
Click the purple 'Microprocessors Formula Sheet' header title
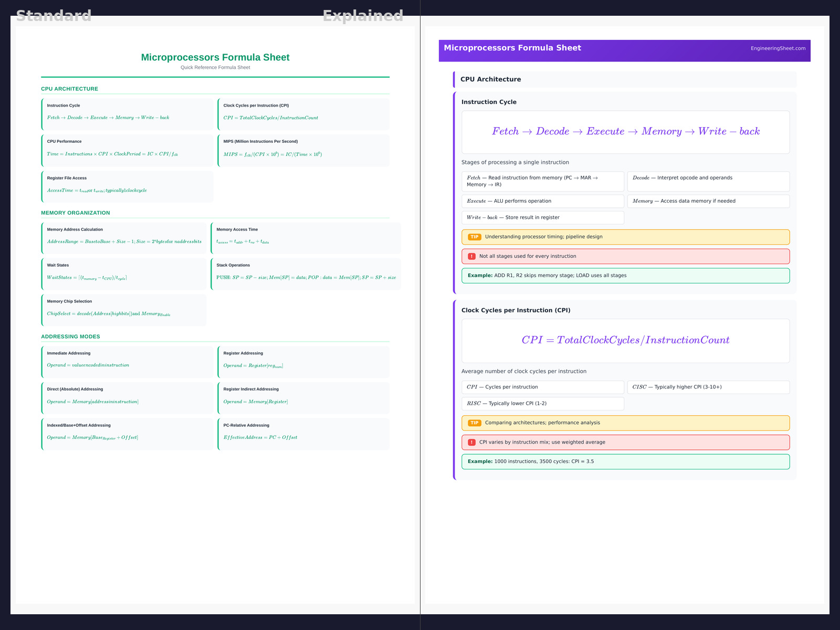(512, 48)
